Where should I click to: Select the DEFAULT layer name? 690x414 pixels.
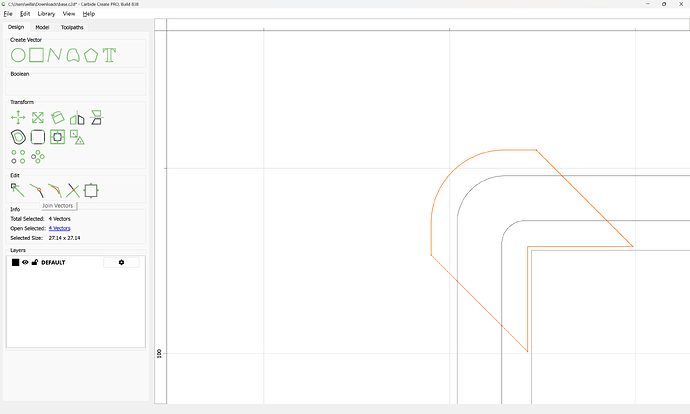(x=53, y=262)
